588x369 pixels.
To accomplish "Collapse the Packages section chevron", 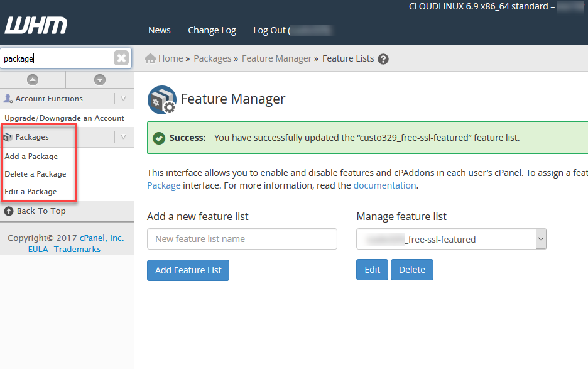I will 124,137.
